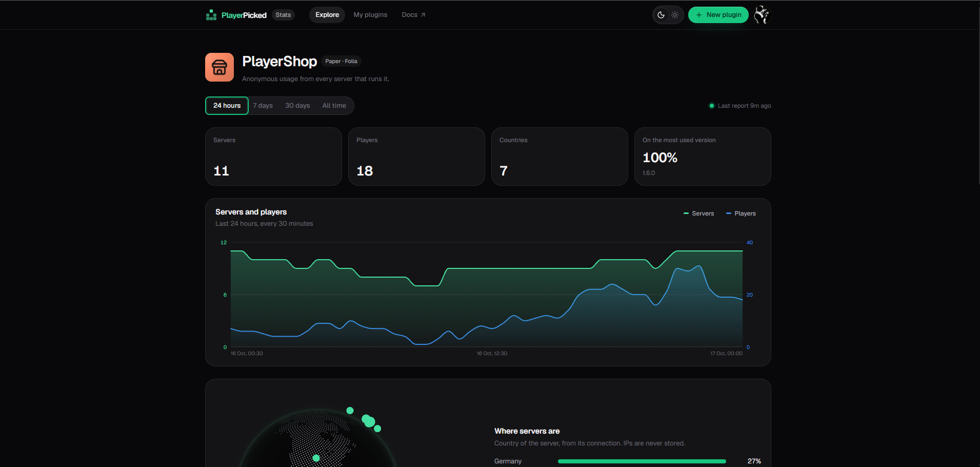Viewport: 980px width, 467px height.
Task: Create a New plugin
Action: (x=718, y=15)
